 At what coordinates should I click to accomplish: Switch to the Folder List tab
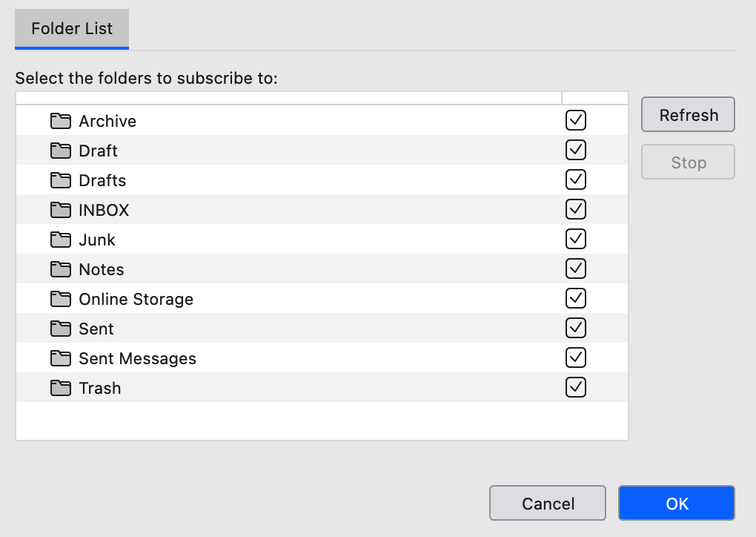pyautogui.click(x=72, y=29)
